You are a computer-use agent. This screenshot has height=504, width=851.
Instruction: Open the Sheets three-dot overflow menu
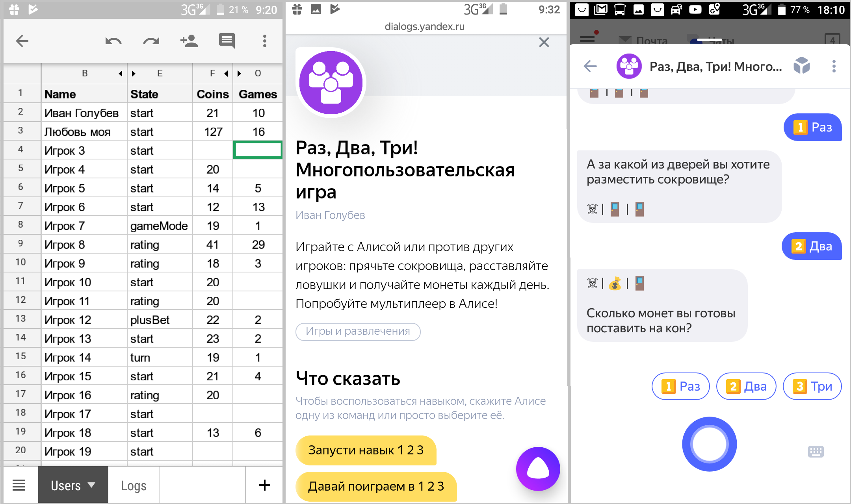click(265, 41)
